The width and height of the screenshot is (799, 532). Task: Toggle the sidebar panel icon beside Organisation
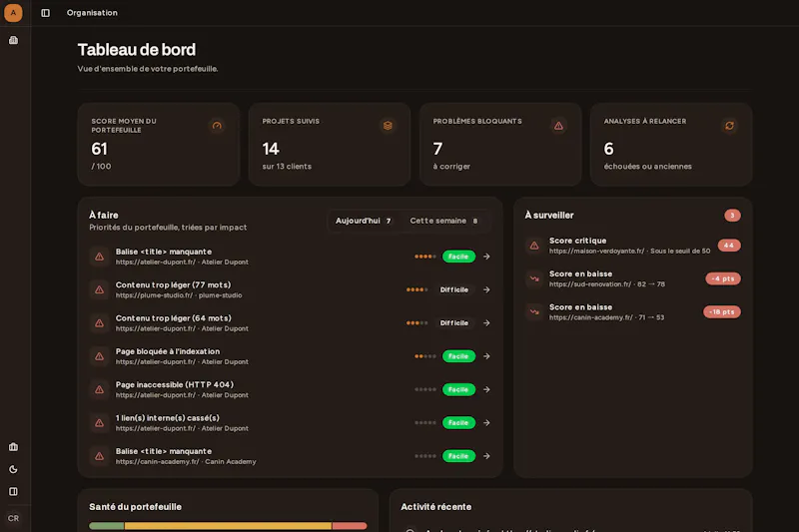45,13
